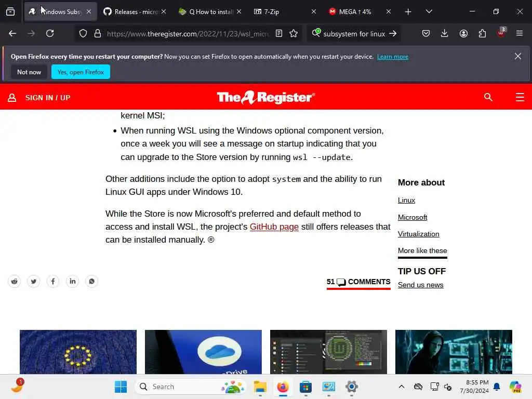Show site security padlock info
Image resolution: width=532 pixels, height=399 pixels.
tap(98, 33)
